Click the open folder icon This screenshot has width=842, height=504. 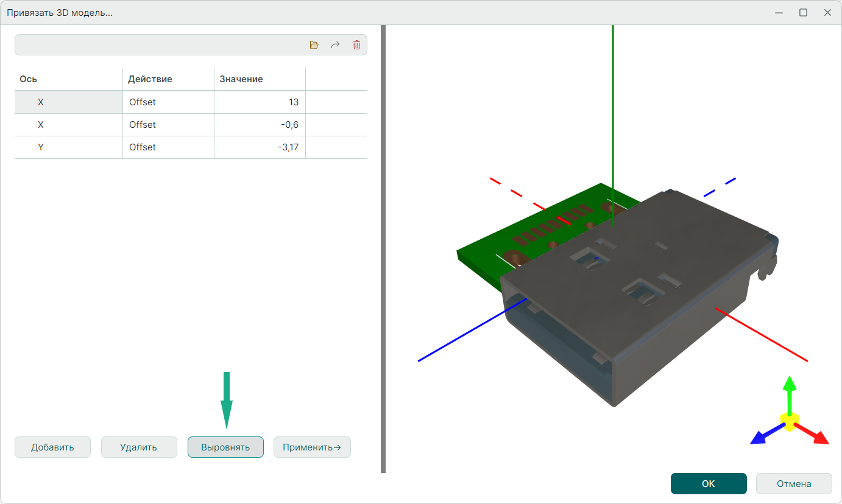[314, 45]
